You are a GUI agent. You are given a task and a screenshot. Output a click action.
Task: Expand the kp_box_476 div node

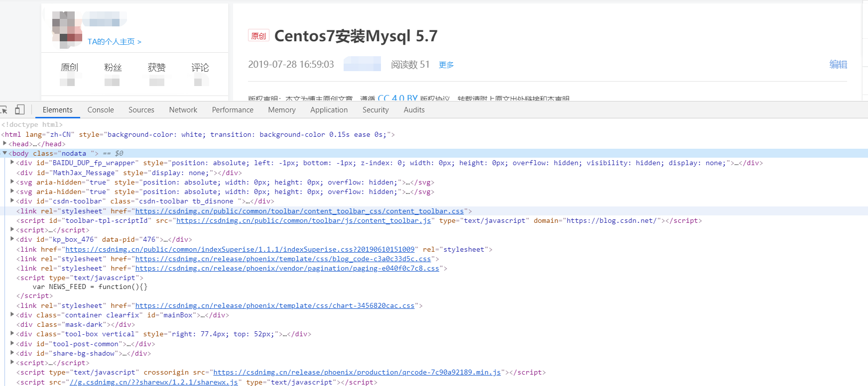pos(12,239)
